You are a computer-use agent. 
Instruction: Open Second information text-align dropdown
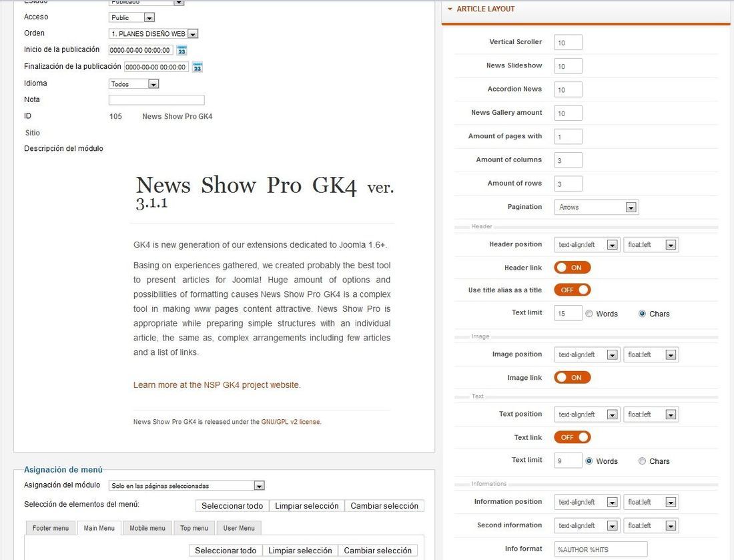pyautogui.click(x=587, y=525)
